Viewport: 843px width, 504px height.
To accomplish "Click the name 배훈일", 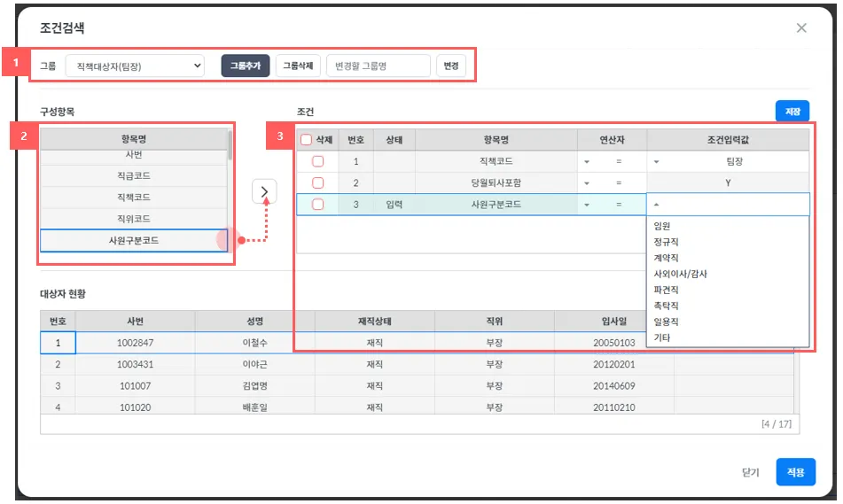I will (x=254, y=407).
